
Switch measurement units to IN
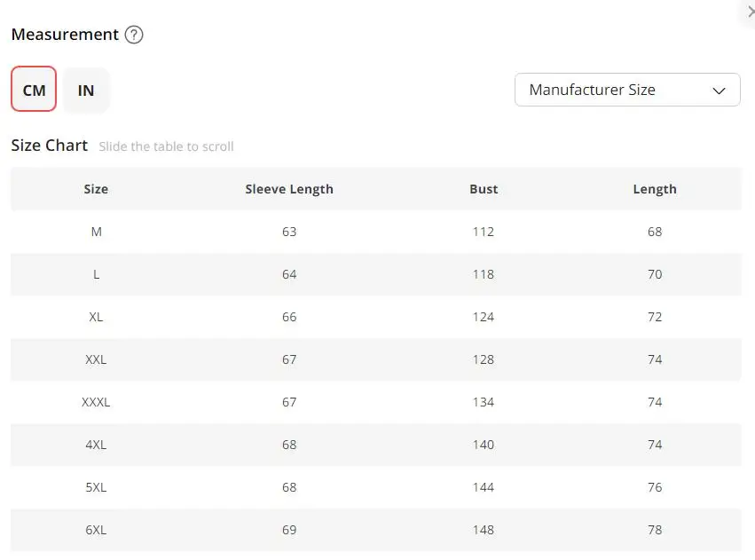tap(86, 90)
